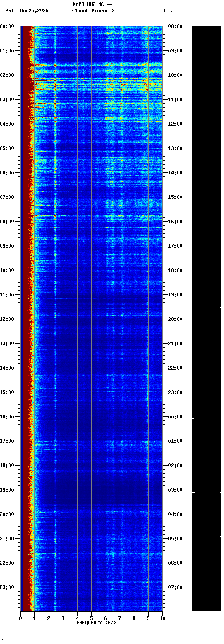This screenshot has width=224, height=644.
Task: Click the 05:00 PST time label
Action: [x=7, y=148]
